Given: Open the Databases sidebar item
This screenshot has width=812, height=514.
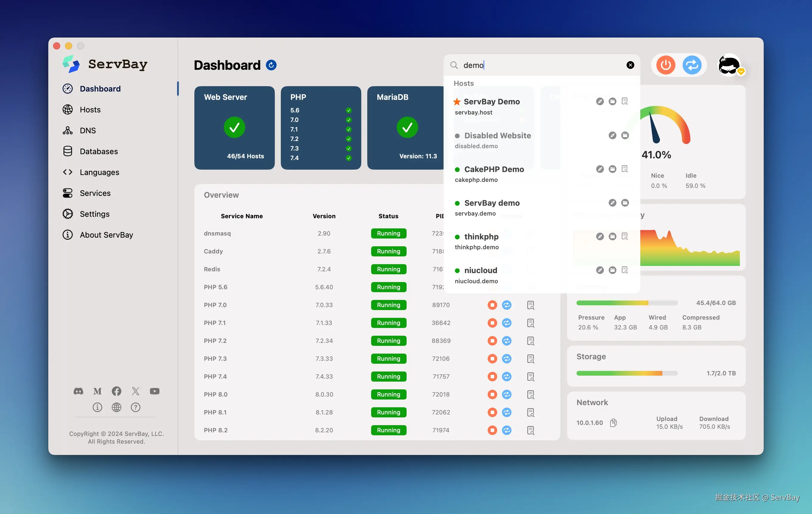Looking at the screenshot, I should point(98,151).
